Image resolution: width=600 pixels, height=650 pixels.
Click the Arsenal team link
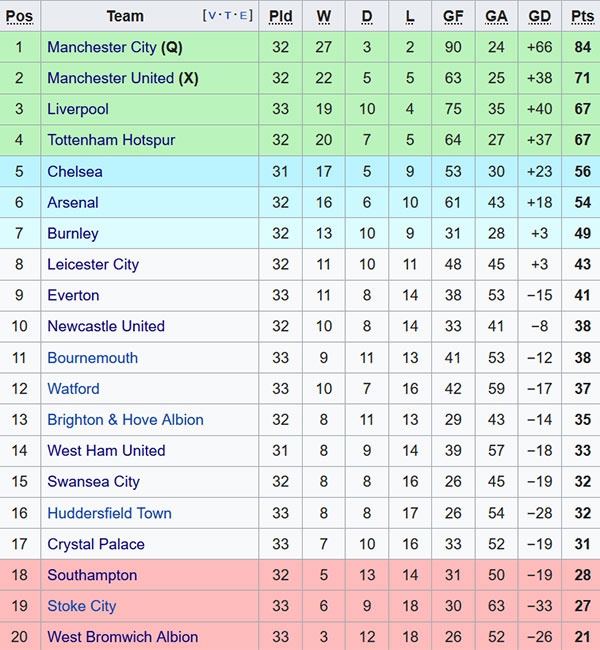pyautogui.click(x=73, y=202)
